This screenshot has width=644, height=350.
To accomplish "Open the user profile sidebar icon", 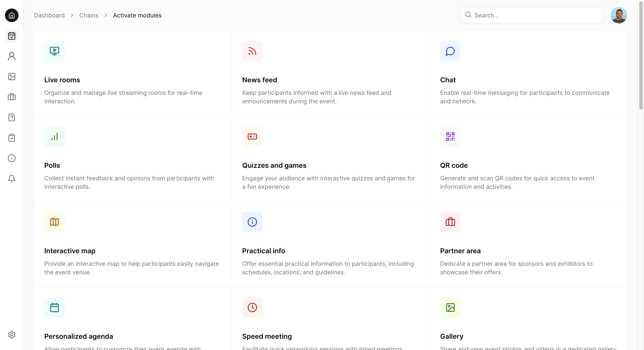I will (x=11, y=56).
